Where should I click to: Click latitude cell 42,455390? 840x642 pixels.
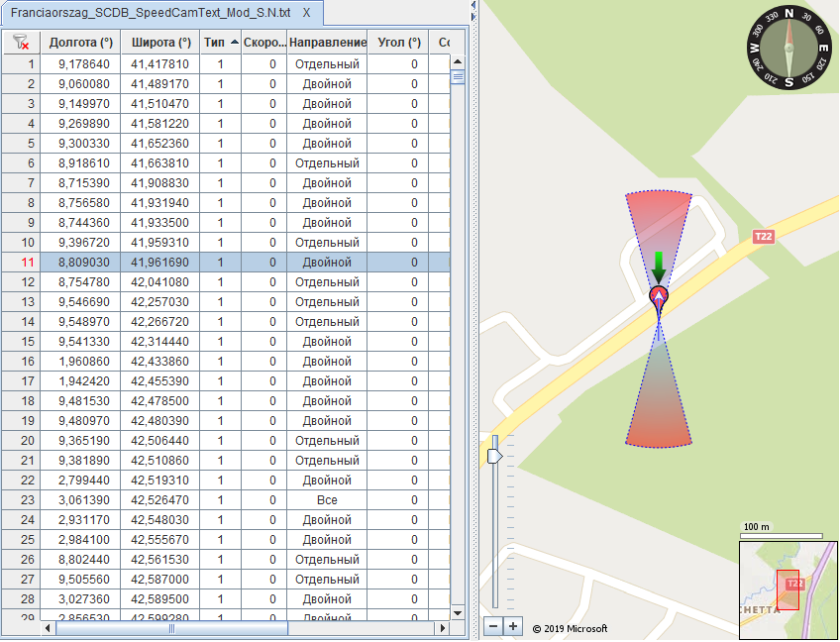pos(160,381)
